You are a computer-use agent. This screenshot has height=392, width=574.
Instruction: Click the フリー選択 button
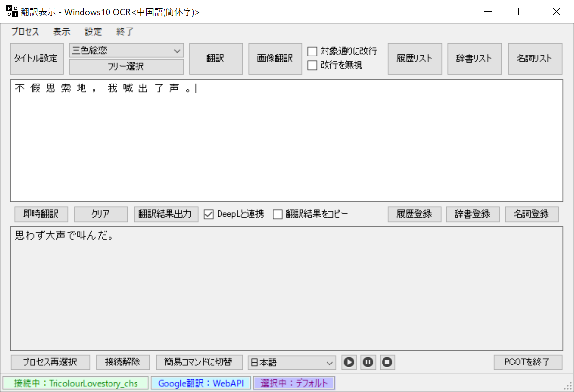tap(126, 67)
